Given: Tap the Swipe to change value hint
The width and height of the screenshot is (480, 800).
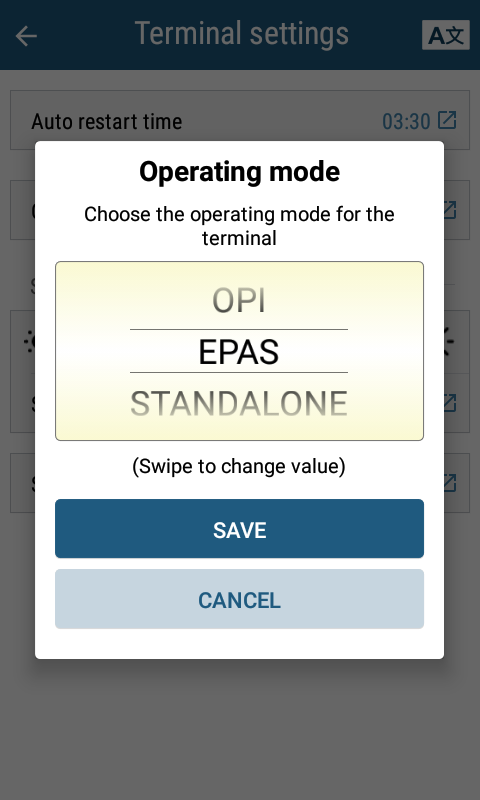Looking at the screenshot, I should point(239,466).
